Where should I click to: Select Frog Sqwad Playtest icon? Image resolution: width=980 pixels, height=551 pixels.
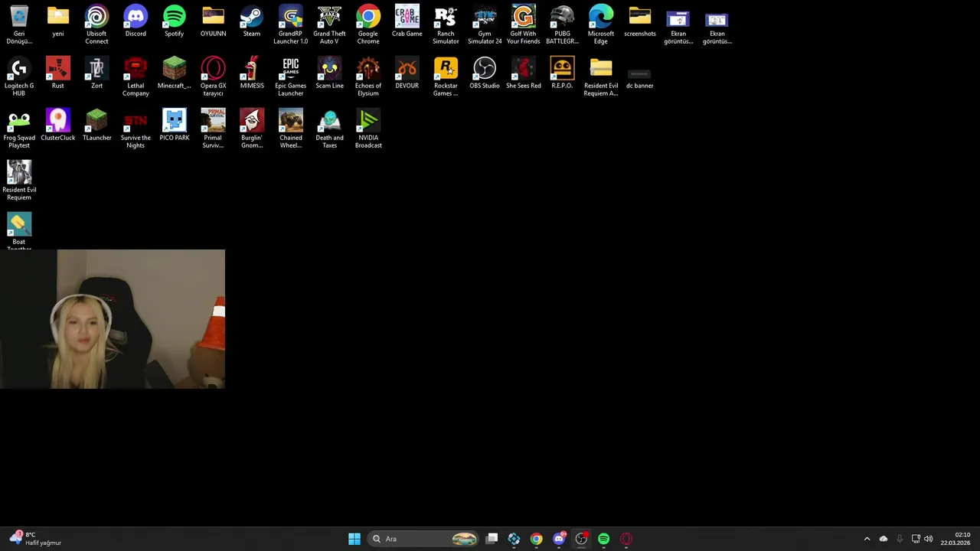point(19,129)
